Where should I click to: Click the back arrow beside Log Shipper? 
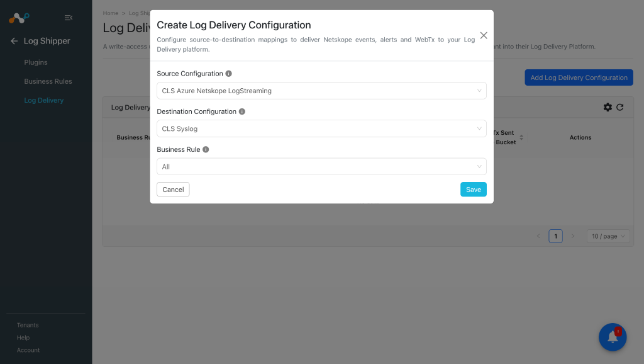(x=14, y=41)
